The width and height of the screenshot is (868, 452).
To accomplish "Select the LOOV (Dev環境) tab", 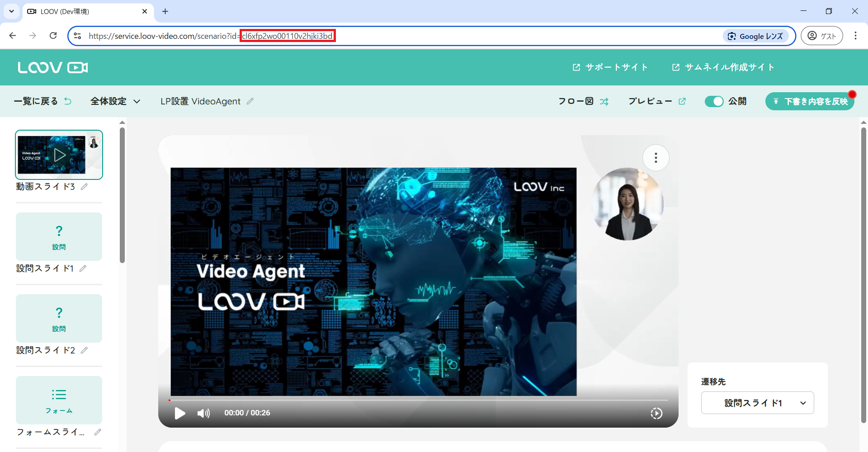I will tap(88, 11).
